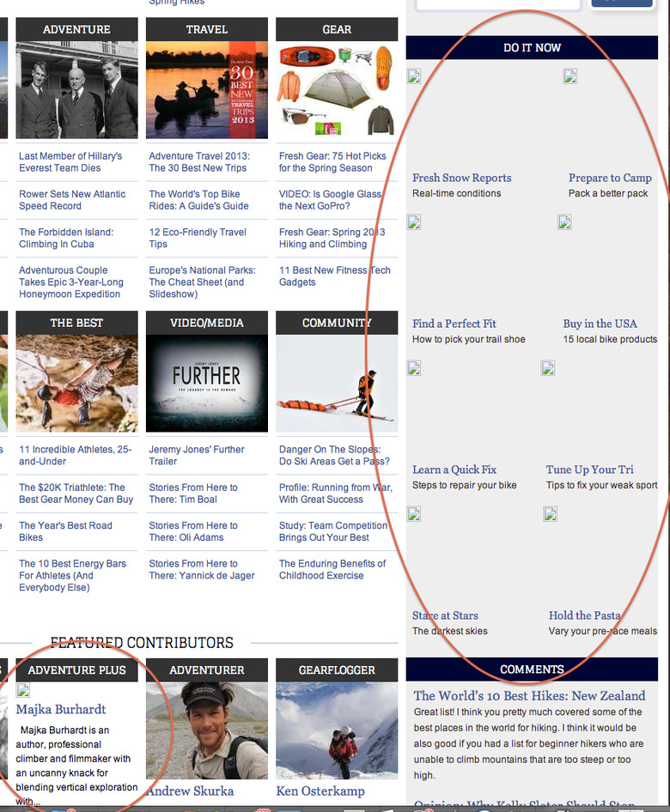Click the Further trailer thumbnail
Viewport: 670px width, 812px height.
206,383
